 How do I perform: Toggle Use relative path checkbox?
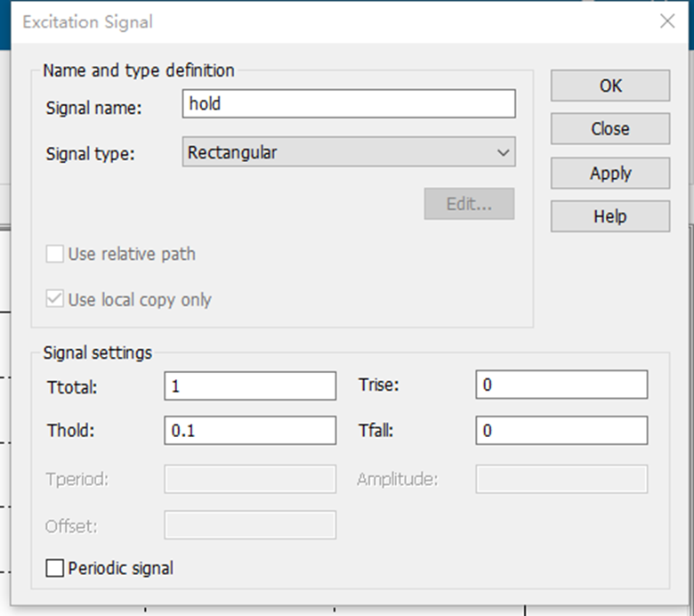pyautogui.click(x=54, y=255)
